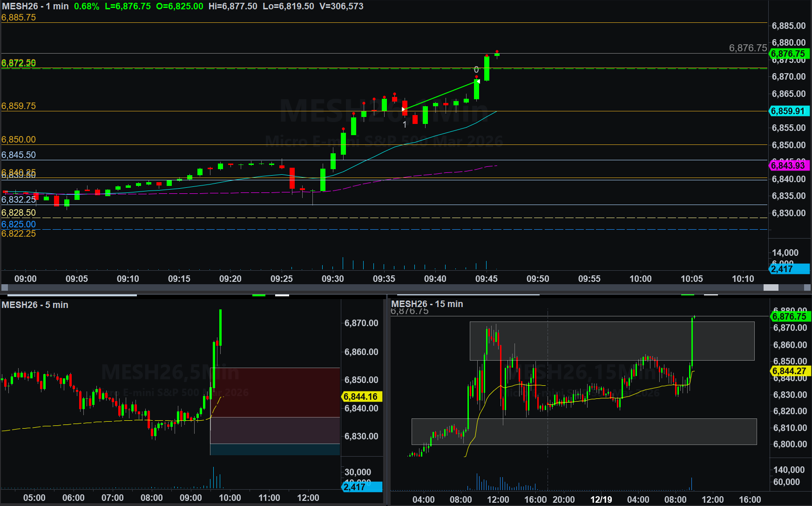Click 09:45 on the 1 min time axis

click(x=486, y=279)
